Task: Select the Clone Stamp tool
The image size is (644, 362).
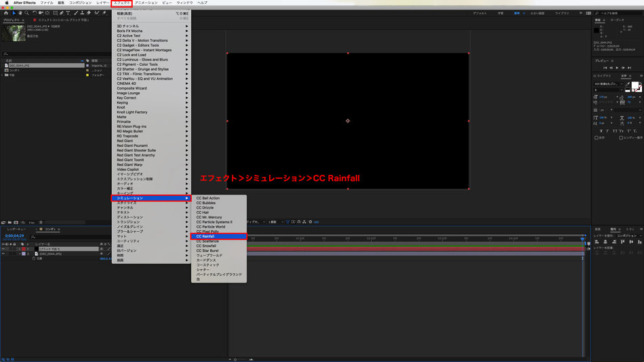Action: click(x=82, y=13)
